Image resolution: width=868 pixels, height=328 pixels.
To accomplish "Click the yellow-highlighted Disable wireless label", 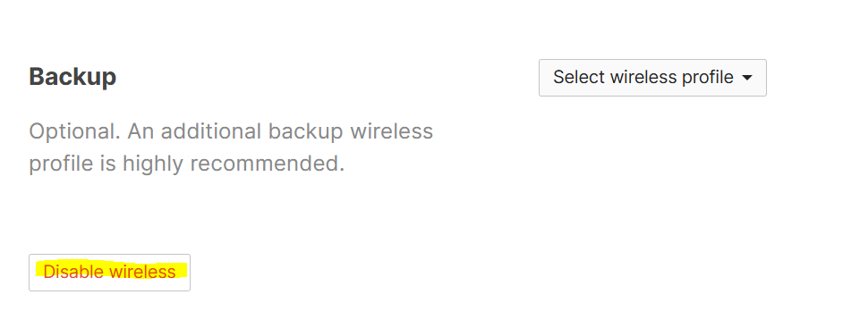I will pyautogui.click(x=109, y=272).
